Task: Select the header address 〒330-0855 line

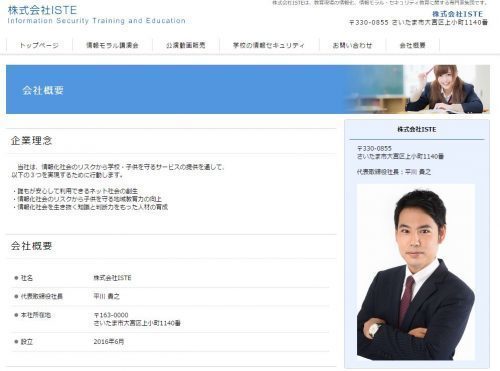Action: 418,22
